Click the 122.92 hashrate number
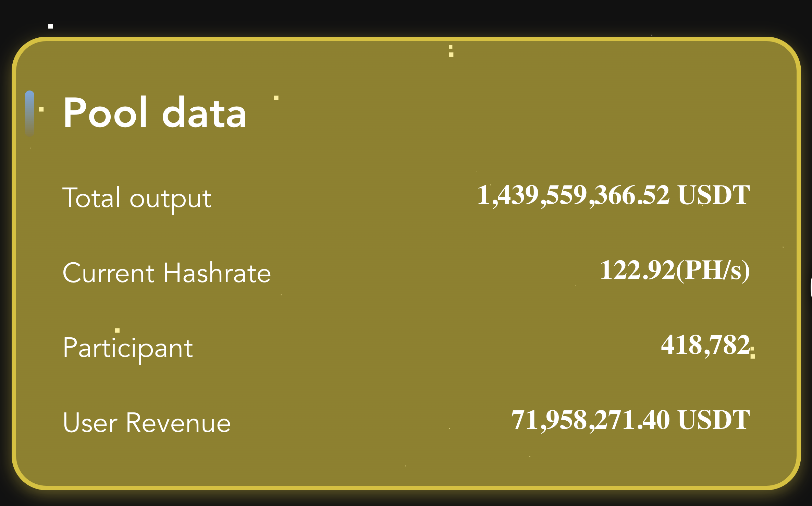812x506 pixels. (637, 270)
